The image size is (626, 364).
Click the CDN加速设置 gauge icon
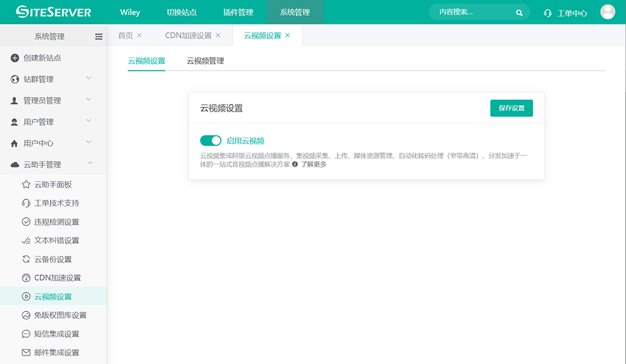26,278
